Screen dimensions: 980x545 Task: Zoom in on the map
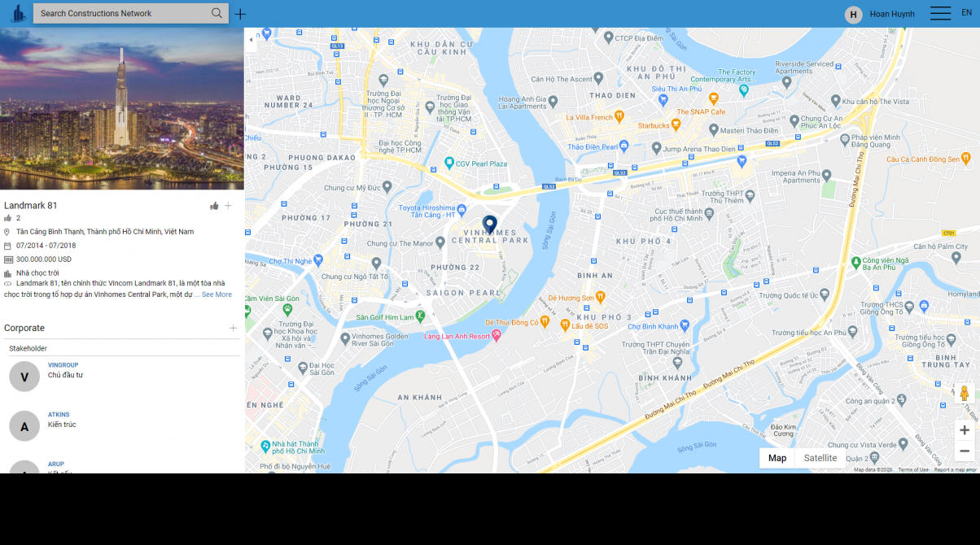965,430
